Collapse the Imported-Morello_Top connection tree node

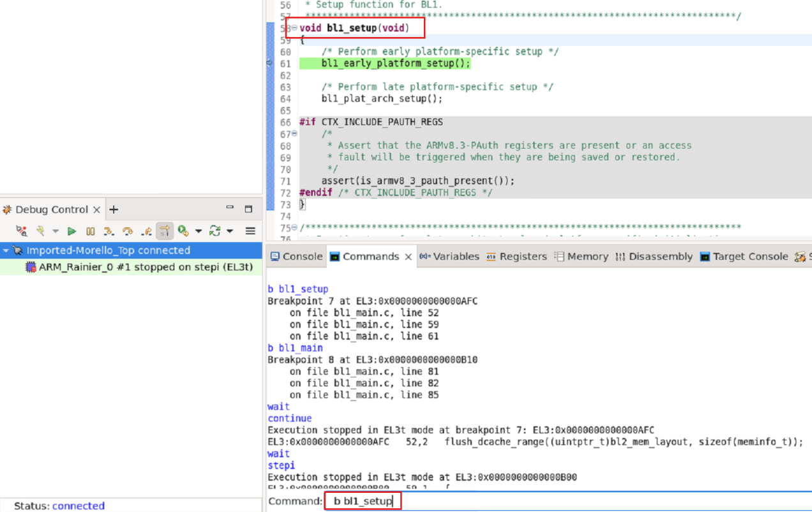click(x=6, y=250)
